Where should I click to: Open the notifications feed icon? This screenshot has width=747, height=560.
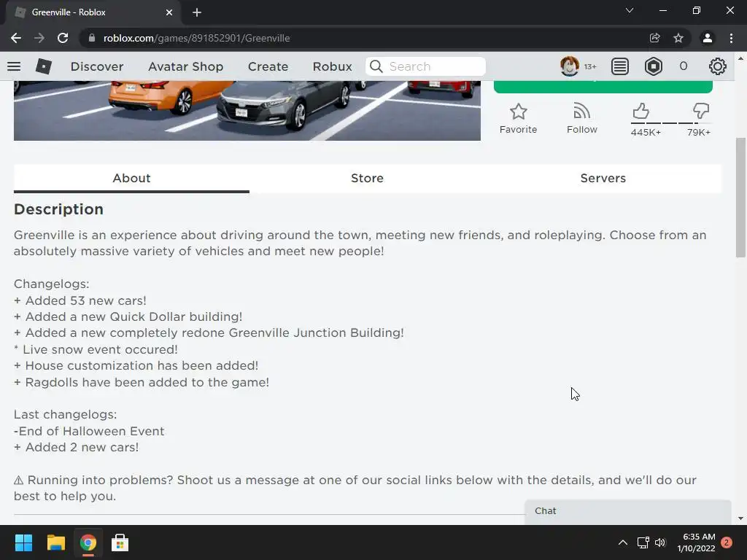[620, 66]
